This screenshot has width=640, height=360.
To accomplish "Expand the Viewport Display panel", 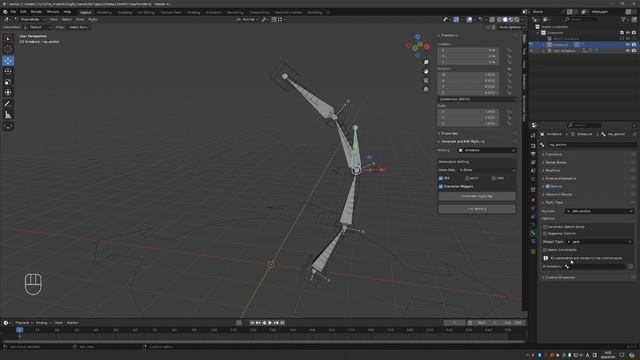I will coord(558,195).
